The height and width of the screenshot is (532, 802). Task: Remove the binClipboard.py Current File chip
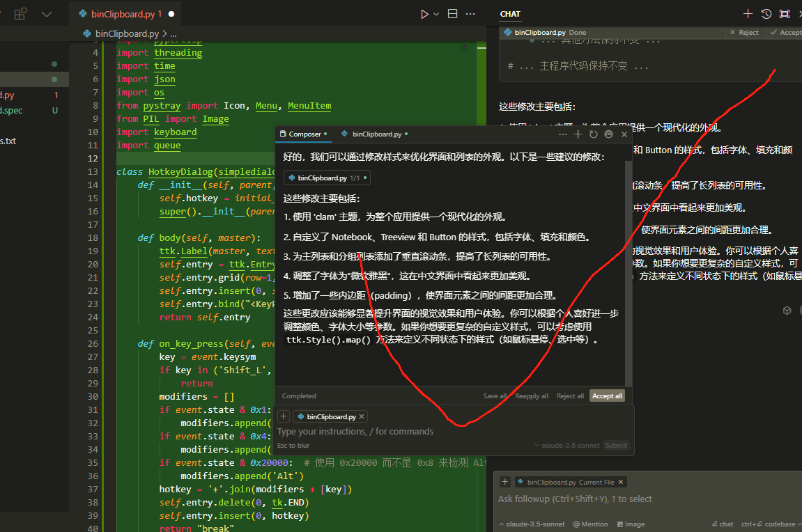621,482
